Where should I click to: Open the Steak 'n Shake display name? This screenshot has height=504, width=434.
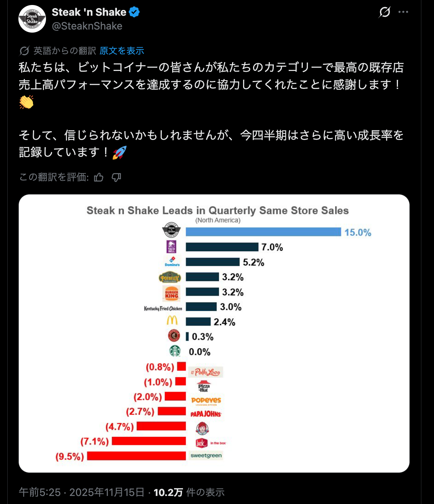click(x=89, y=12)
